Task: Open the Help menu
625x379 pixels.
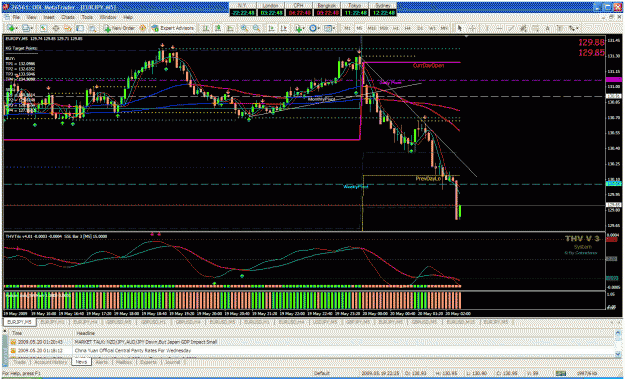Action: pos(128,18)
